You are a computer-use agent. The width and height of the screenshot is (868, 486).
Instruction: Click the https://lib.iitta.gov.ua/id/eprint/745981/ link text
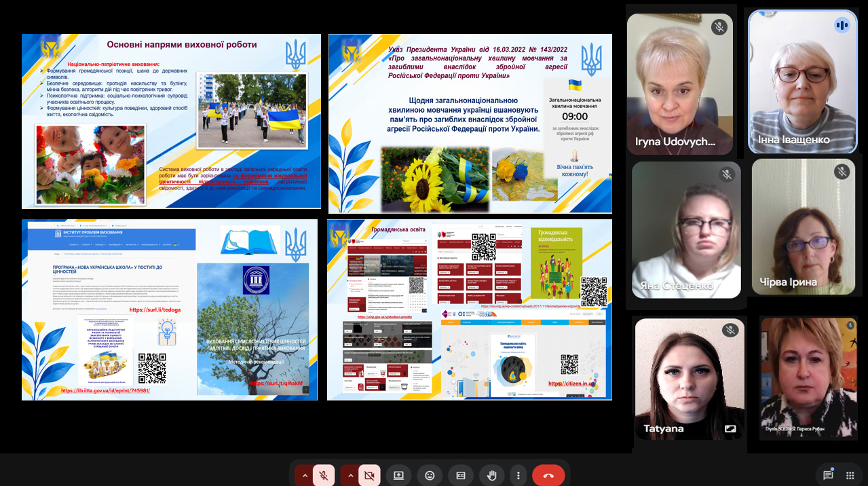(105, 391)
